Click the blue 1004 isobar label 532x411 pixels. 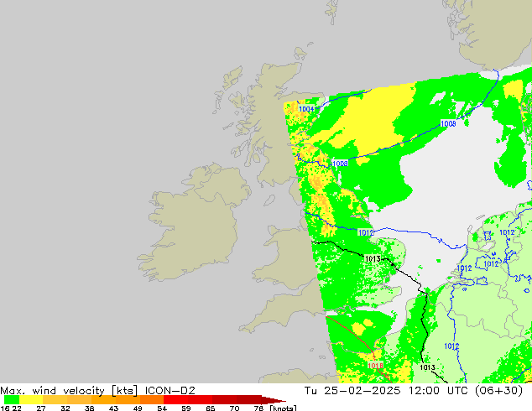(x=306, y=109)
